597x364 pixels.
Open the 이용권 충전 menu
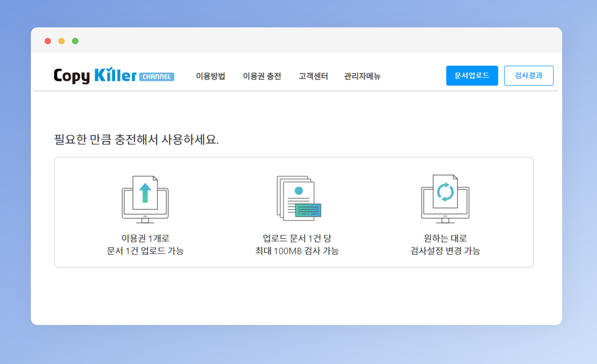[x=262, y=76]
